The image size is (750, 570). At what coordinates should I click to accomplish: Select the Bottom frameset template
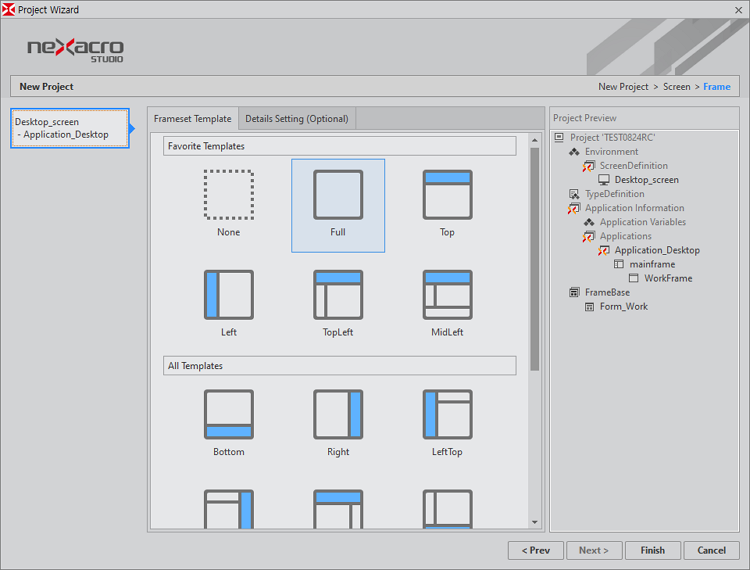(x=228, y=415)
